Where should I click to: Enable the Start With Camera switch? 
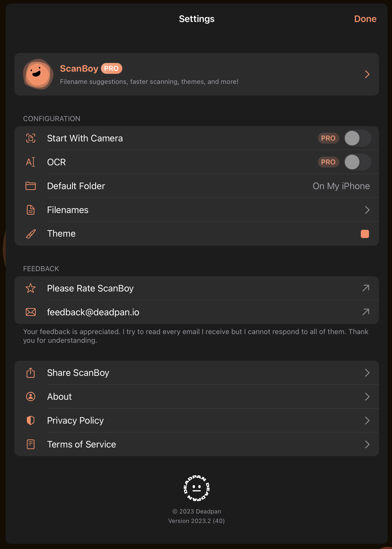point(358,138)
